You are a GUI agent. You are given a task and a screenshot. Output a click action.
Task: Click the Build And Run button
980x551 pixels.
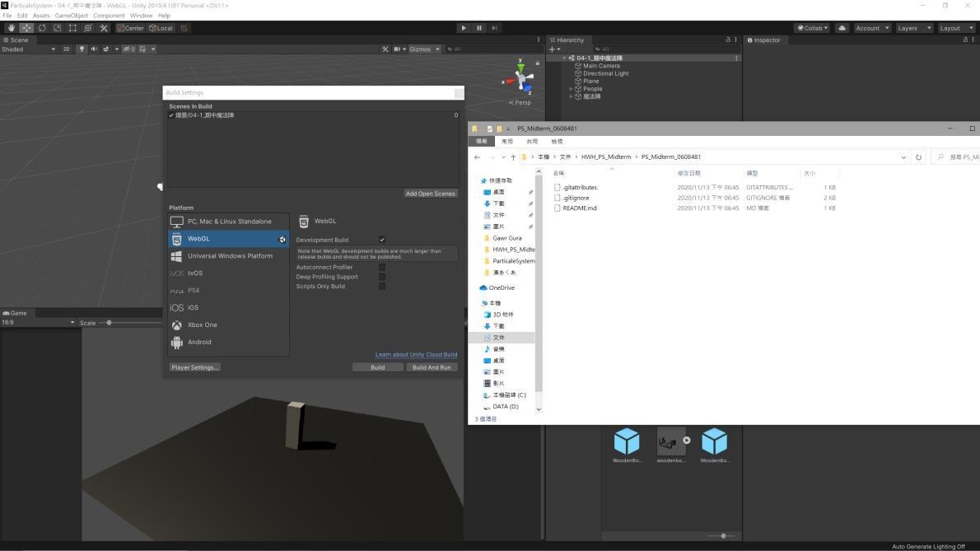(432, 367)
